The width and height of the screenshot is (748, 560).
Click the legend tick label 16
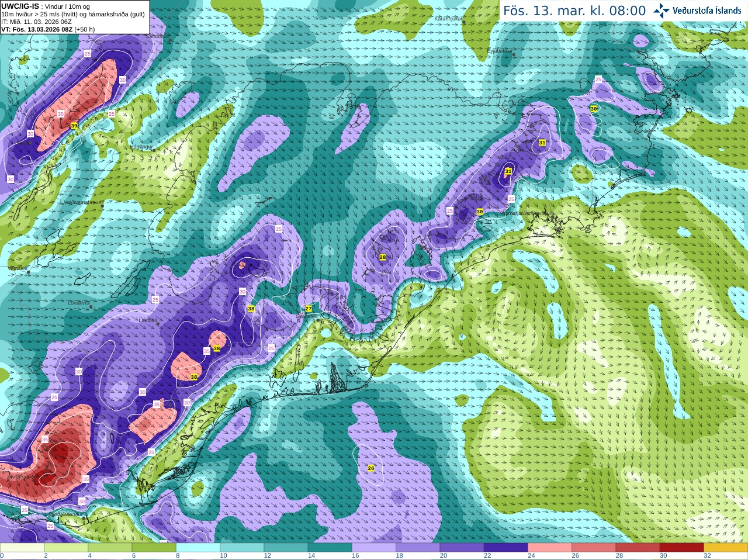click(355, 556)
